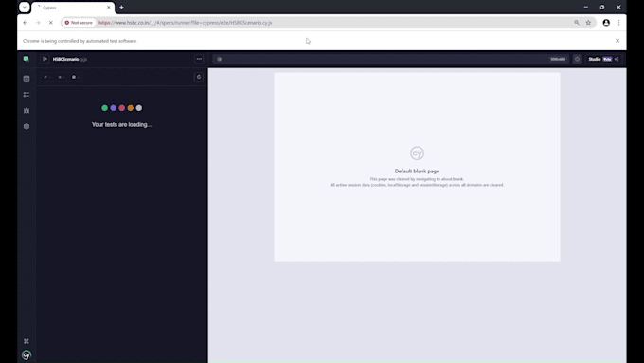Screen dimensions: 644x363
Task: Click the purple loading dot
Action: 114,108
